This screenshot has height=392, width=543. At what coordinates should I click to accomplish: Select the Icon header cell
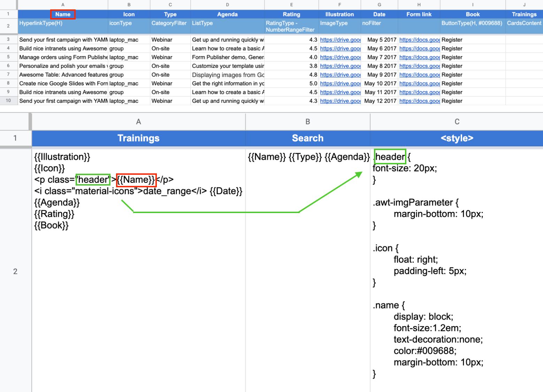pyautogui.click(x=129, y=14)
